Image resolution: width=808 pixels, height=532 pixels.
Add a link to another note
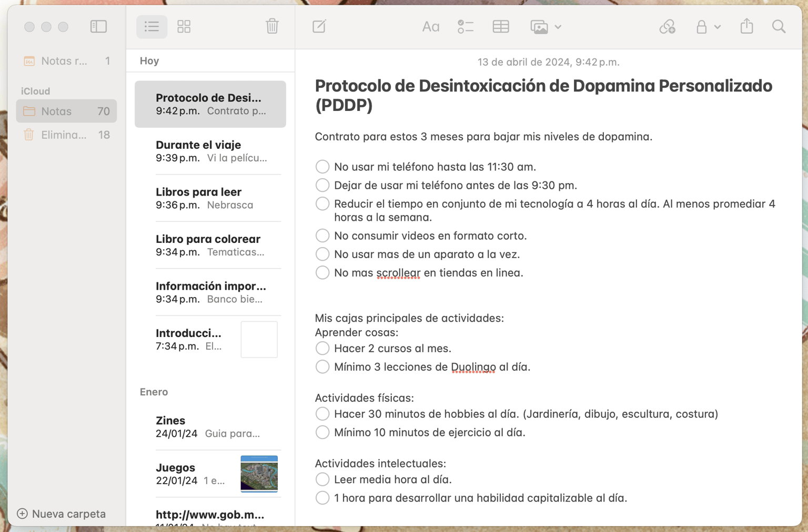[x=668, y=26]
